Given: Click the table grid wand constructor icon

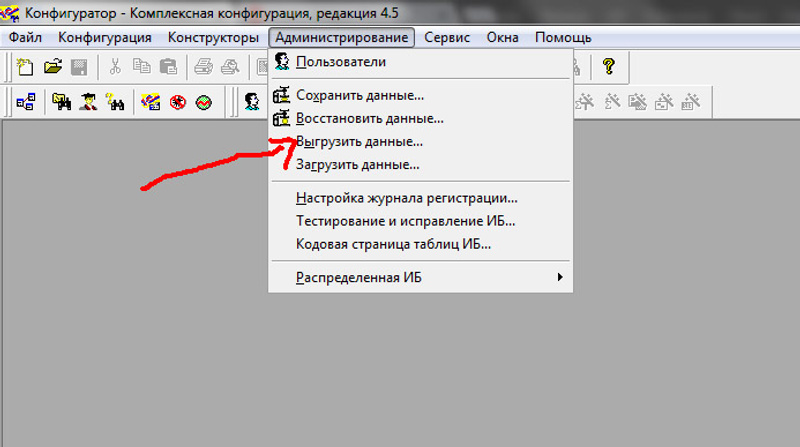Looking at the screenshot, I should pyautogui.click(x=691, y=102).
